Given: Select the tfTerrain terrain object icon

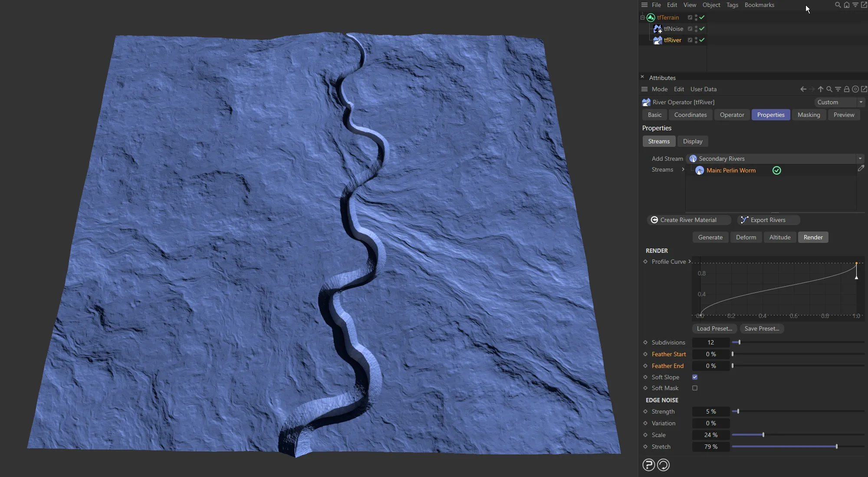Looking at the screenshot, I should coord(650,17).
